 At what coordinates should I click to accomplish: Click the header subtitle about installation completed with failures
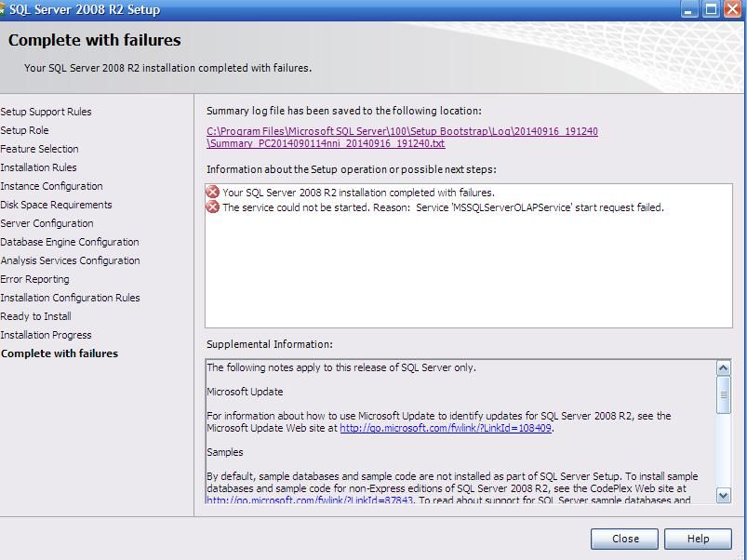(167, 68)
